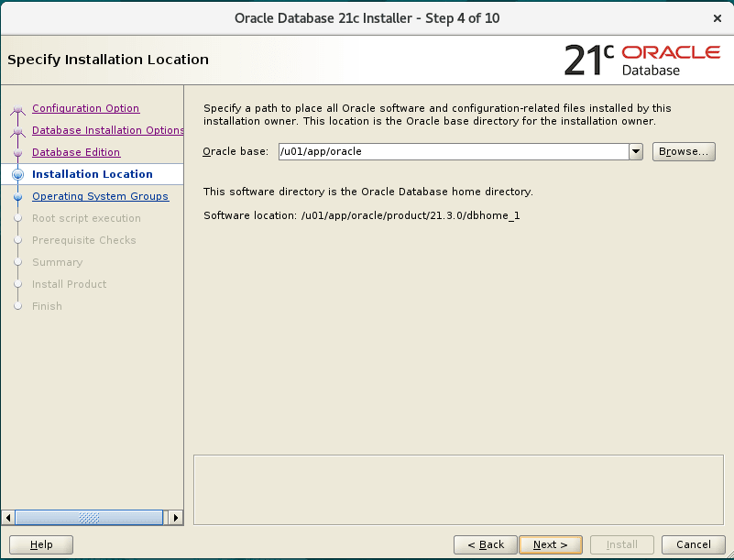This screenshot has width=734, height=560.
Task: Click the Configuration Option step marker icon
Action: (x=17, y=110)
